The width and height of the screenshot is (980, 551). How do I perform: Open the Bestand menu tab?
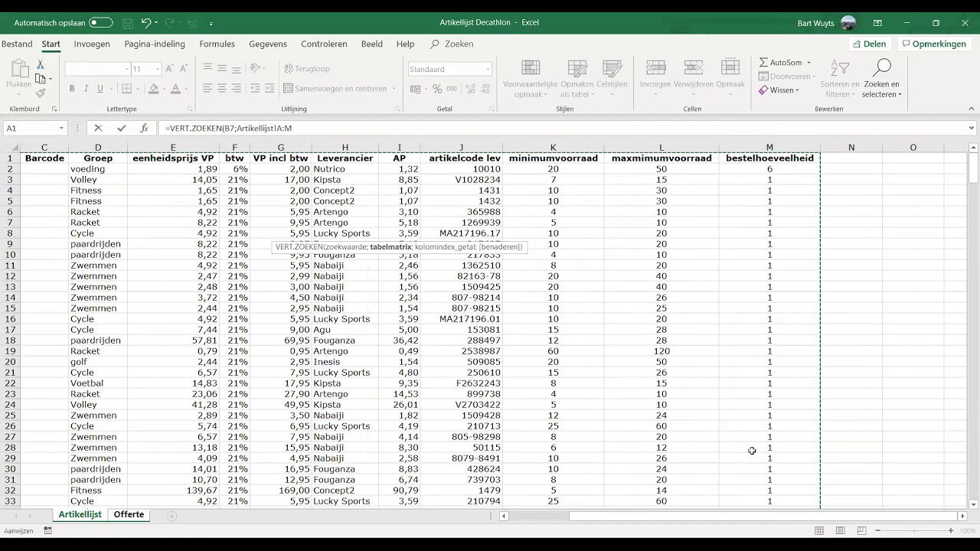pyautogui.click(x=17, y=44)
